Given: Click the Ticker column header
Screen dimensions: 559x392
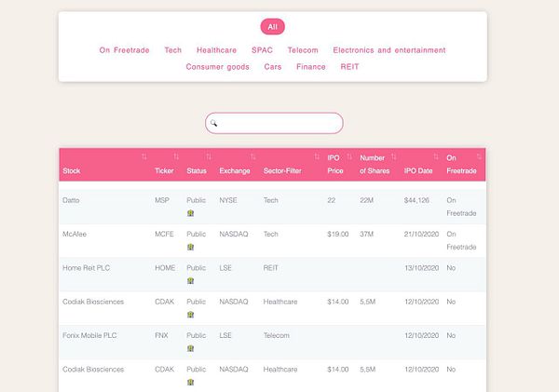Looking at the screenshot, I should click(x=164, y=171).
